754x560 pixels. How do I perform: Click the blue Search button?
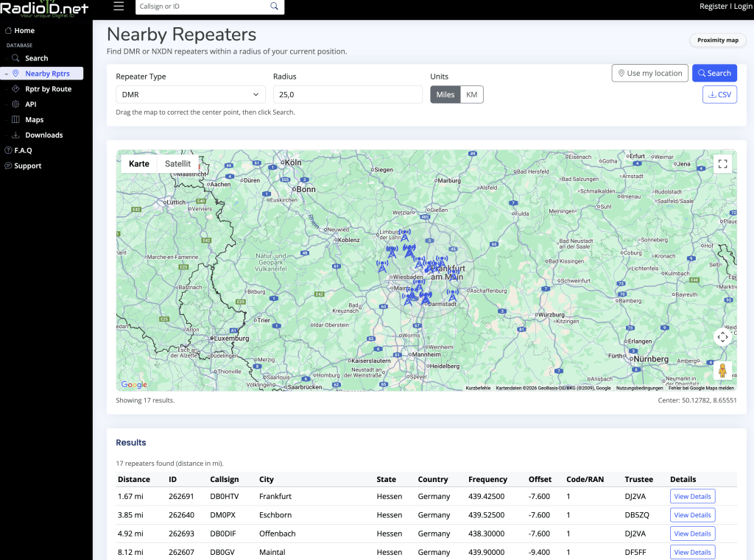[714, 74]
